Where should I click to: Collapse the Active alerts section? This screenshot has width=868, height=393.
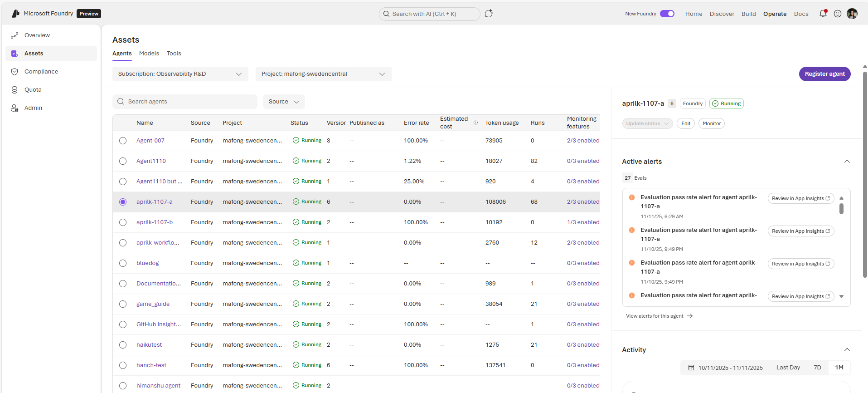tap(847, 162)
